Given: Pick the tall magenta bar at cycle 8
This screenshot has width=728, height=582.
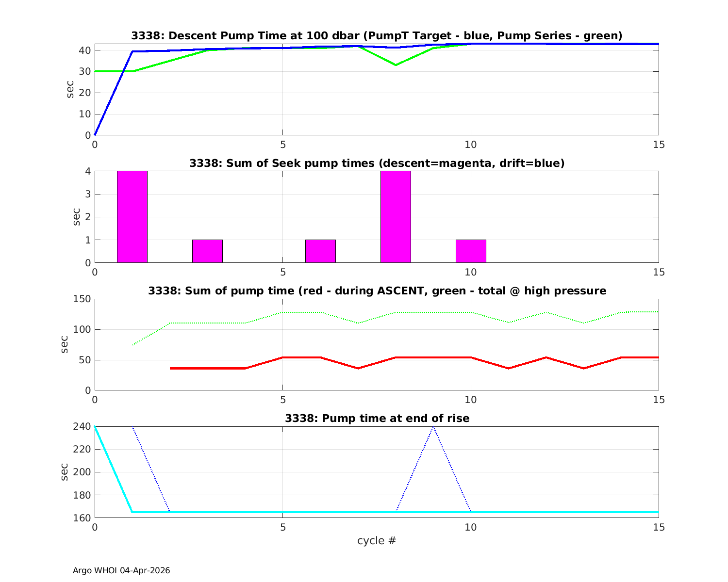Looking at the screenshot, I should click(396, 217).
